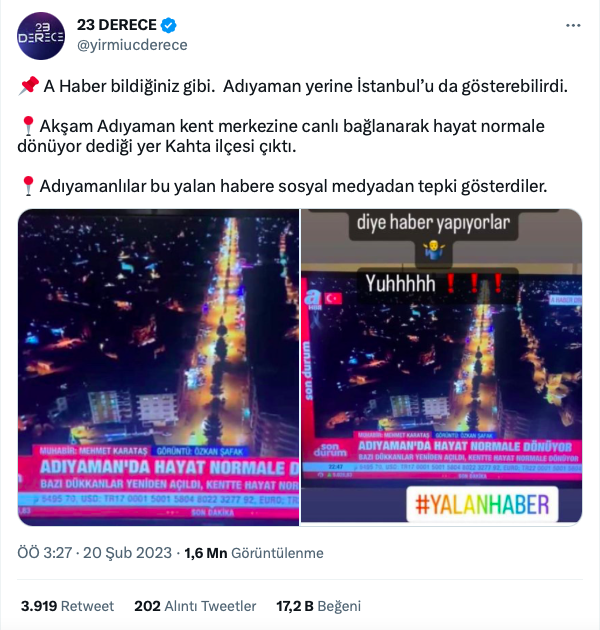Click the tweet timestamp ÖÖ 3:27
This screenshot has height=630, width=600.
(x=44, y=553)
